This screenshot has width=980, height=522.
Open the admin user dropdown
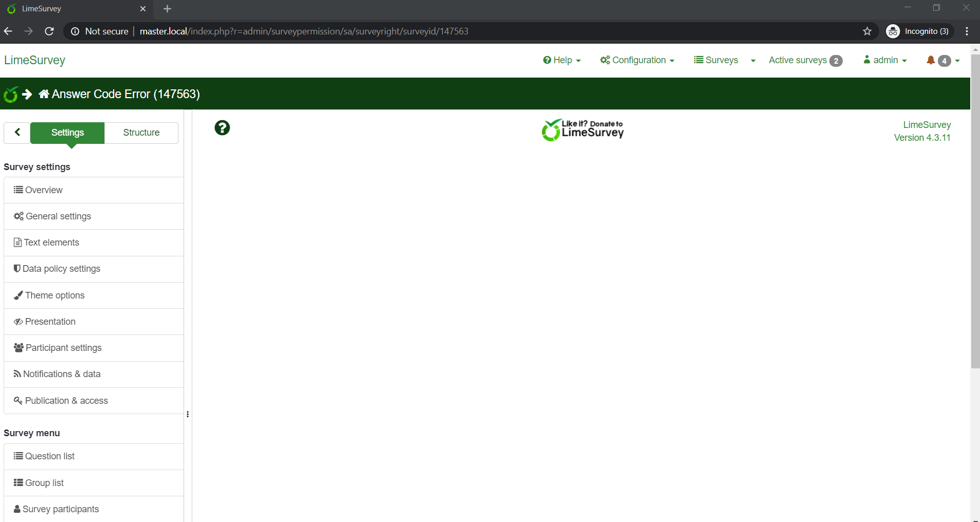(x=885, y=60)
